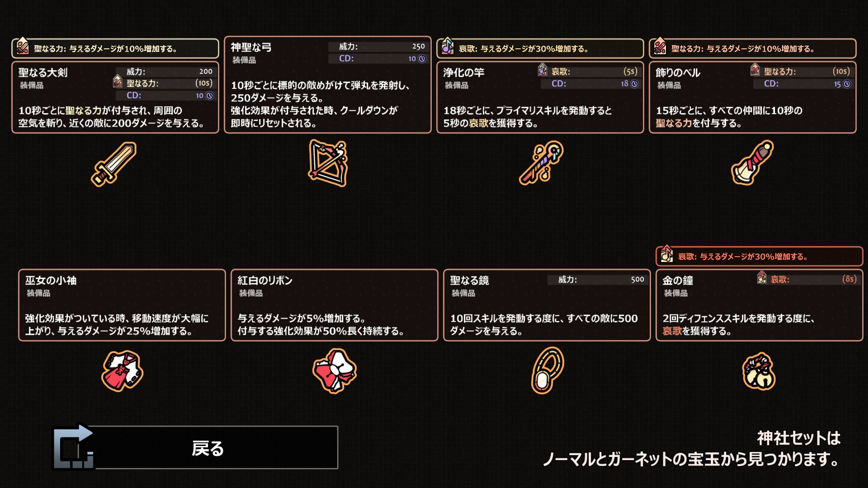The height and width of the screenshot is (488, 868).
Task: Open the 神聖な弓 description card
Action: 328,84
